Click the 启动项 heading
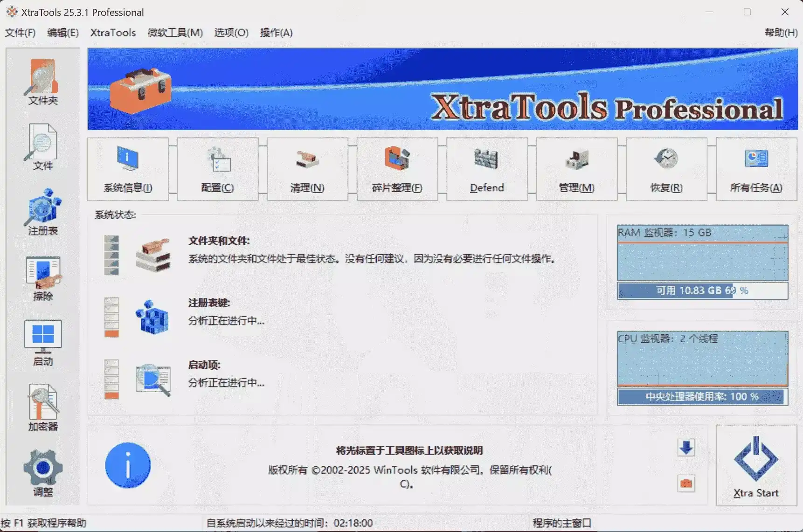 204,365
